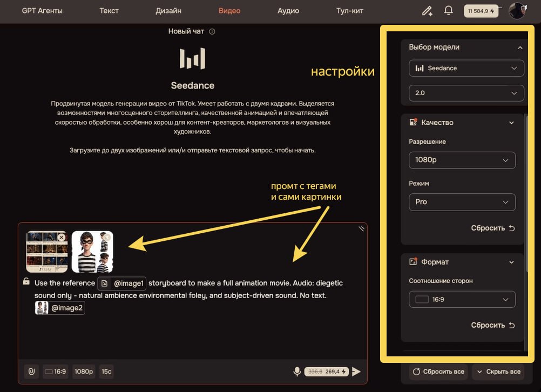
Task: Click the Seedance heading text
Action: 193,85
